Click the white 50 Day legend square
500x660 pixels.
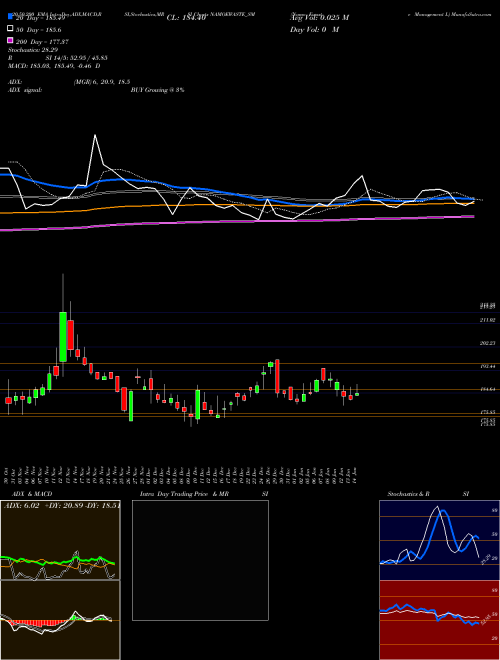(x=10, y=29)
